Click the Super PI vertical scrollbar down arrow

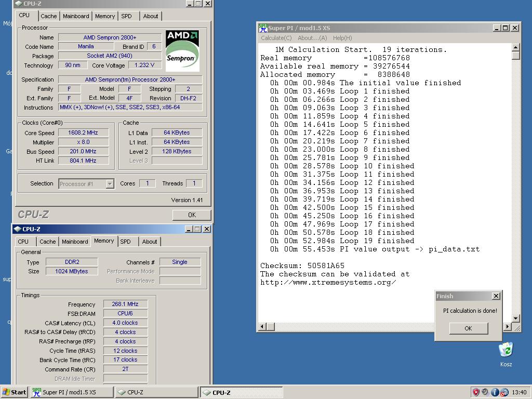pos(516,318)
